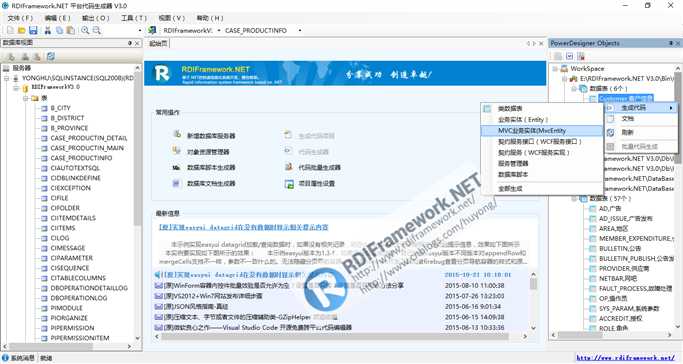683x364 pixels.
Task: Collapse the YONGHU\SQLINSTANCE server node
Action: 7,78
